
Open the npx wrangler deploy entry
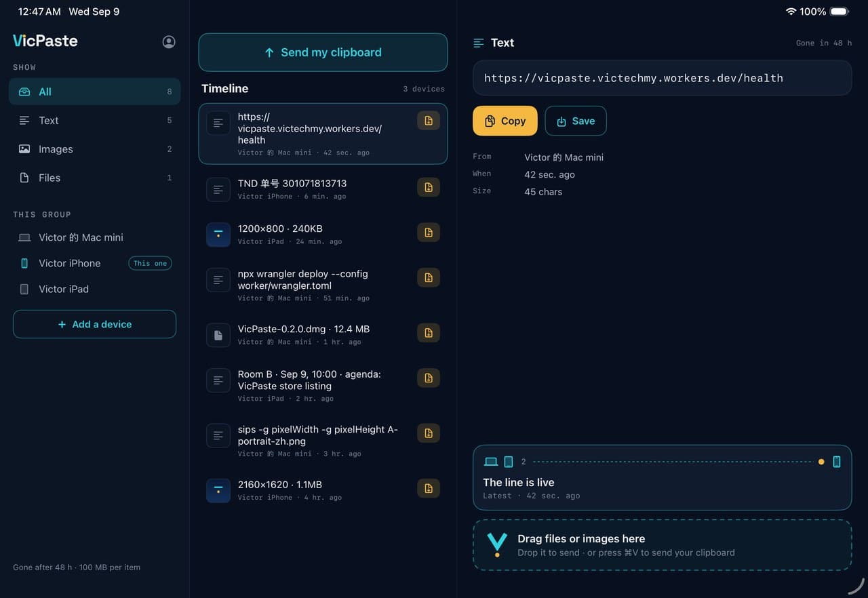323,284
